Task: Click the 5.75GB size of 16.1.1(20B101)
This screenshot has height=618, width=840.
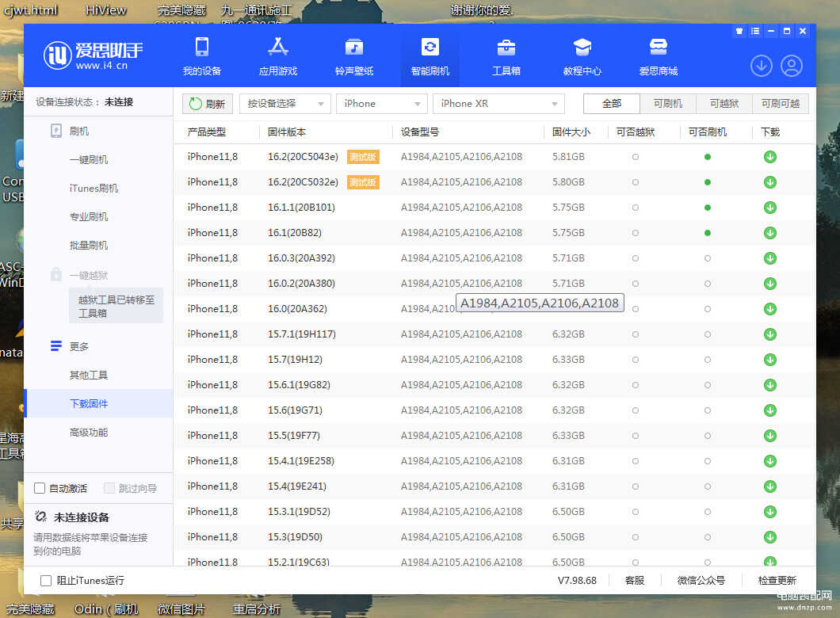Action: 568,208
